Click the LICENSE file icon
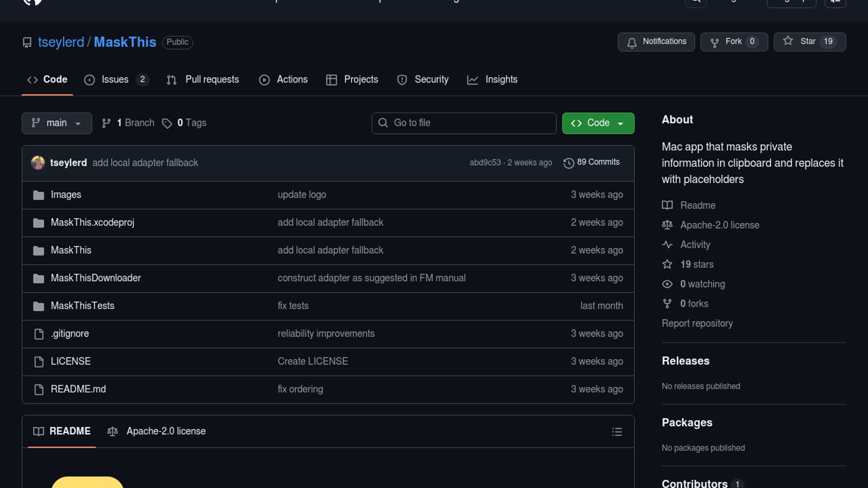 pyautogui.click(x=39, y=362)
